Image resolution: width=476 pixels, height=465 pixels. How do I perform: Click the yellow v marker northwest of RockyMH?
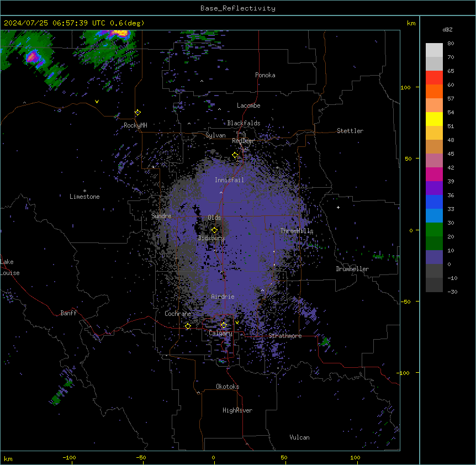(x=97, y=102)
